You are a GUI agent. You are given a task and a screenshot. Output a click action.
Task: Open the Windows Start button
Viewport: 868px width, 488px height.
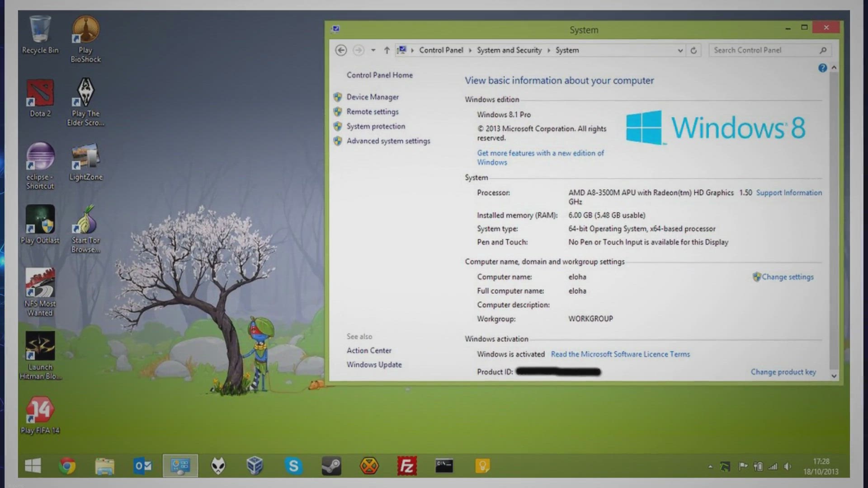[x=33, y=466]
